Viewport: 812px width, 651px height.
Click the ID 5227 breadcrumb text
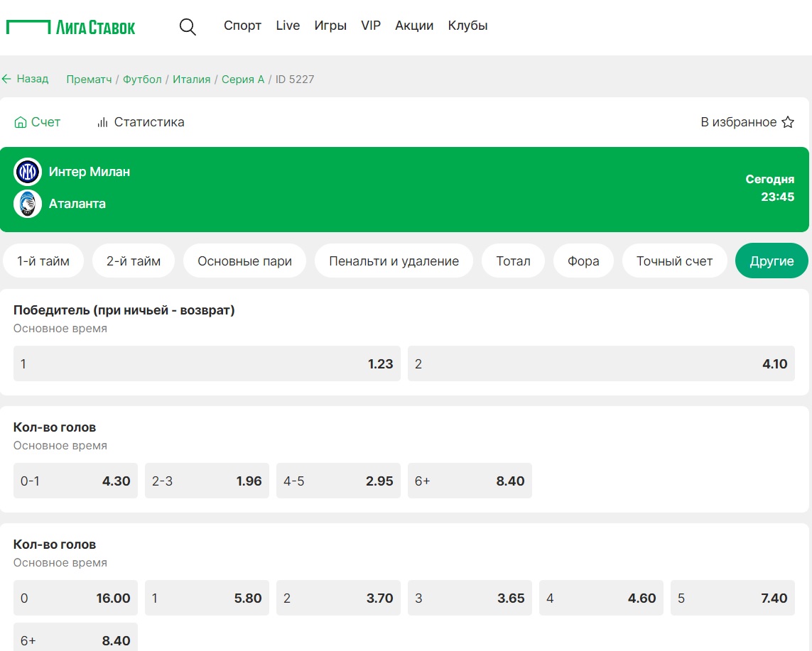click(295, 80)
